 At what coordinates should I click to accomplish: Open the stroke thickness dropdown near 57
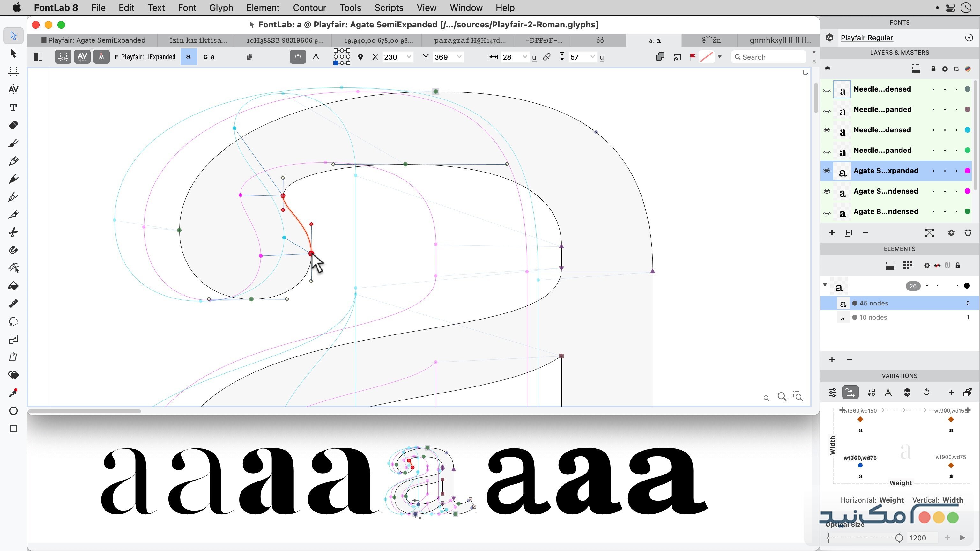click(593, 57)
